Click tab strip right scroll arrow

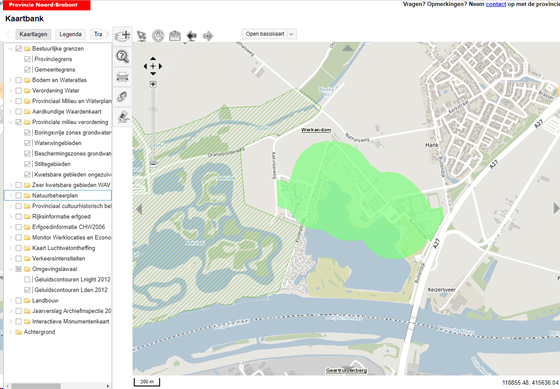coord(106,34)
